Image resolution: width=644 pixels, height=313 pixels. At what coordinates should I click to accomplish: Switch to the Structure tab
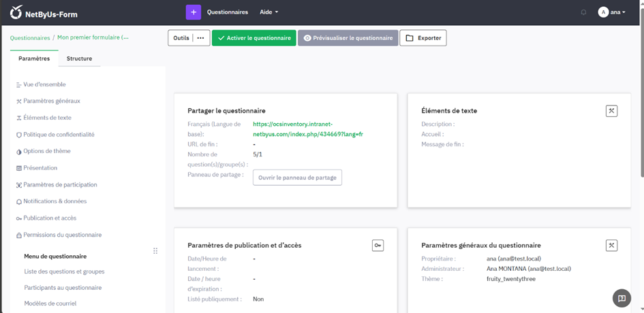click(x=79, y=59)
